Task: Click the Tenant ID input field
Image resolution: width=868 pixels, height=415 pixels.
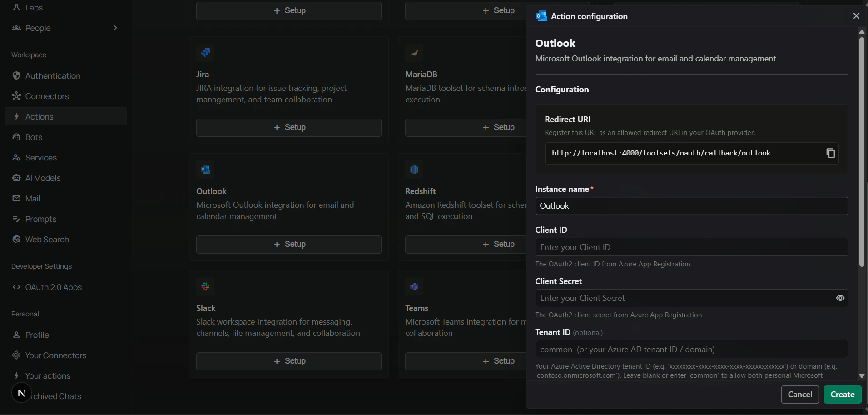Action: coord(691,349)
